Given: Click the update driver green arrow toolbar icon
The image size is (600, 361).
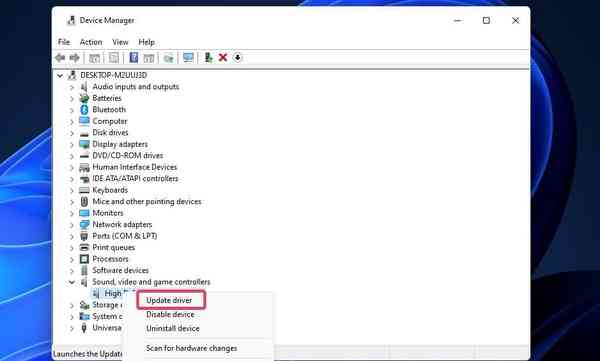Looking at the screenshot, I should (x=208, y=58).
